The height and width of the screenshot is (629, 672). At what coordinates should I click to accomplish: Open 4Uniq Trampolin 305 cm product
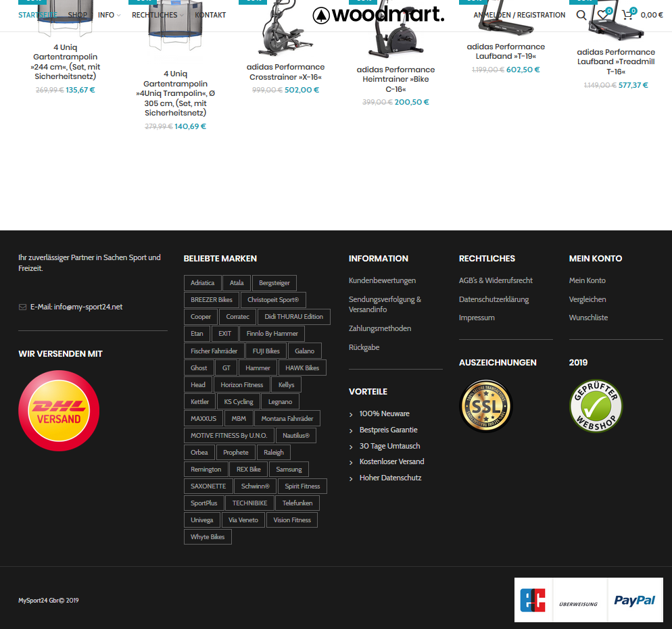pos(175,93)
